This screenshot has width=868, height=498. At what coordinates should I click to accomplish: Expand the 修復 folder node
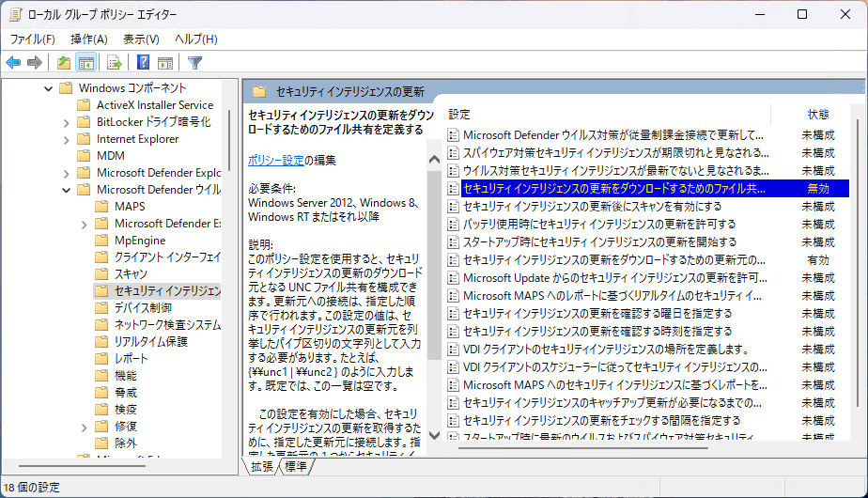pyautogui.click(x=84, y=426)
